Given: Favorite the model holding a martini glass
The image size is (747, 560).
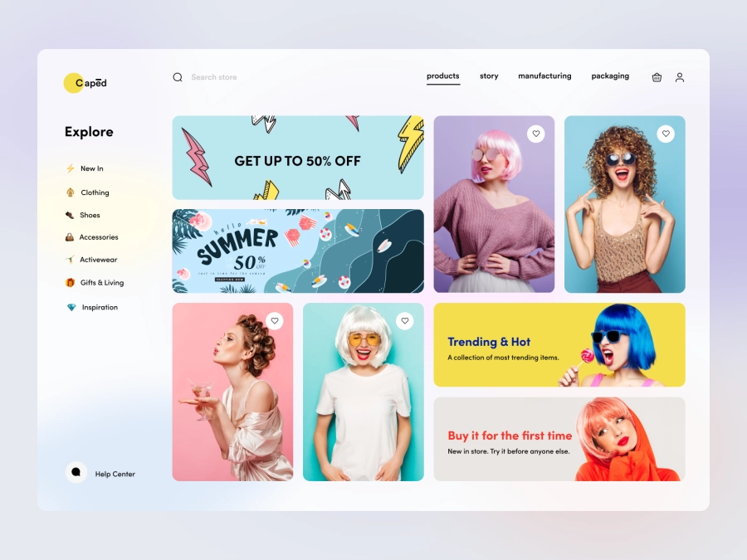Looking at the screenshot, I should point(276,320).
